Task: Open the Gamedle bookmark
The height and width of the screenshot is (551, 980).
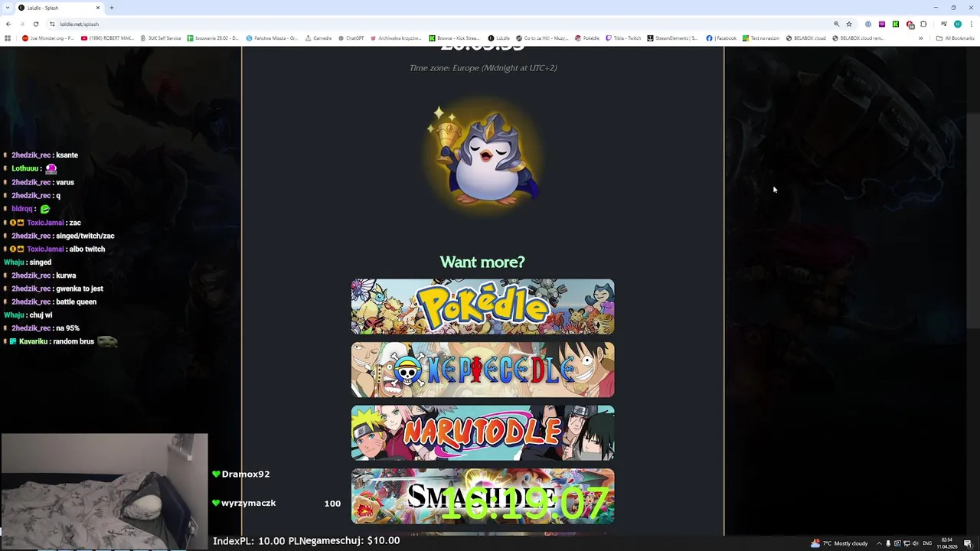Action: pyautogui.click(x=318, y=38)
